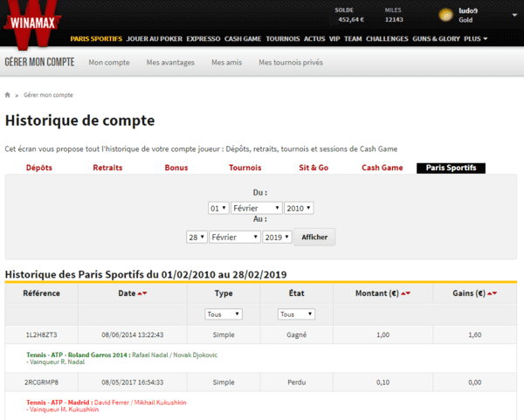Click the Afficher button
The image size is (524, 420).
click(x=314, y=238)
